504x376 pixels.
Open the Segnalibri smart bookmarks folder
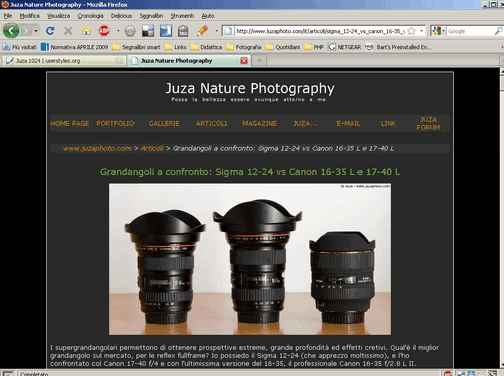[x=136, y=47]
